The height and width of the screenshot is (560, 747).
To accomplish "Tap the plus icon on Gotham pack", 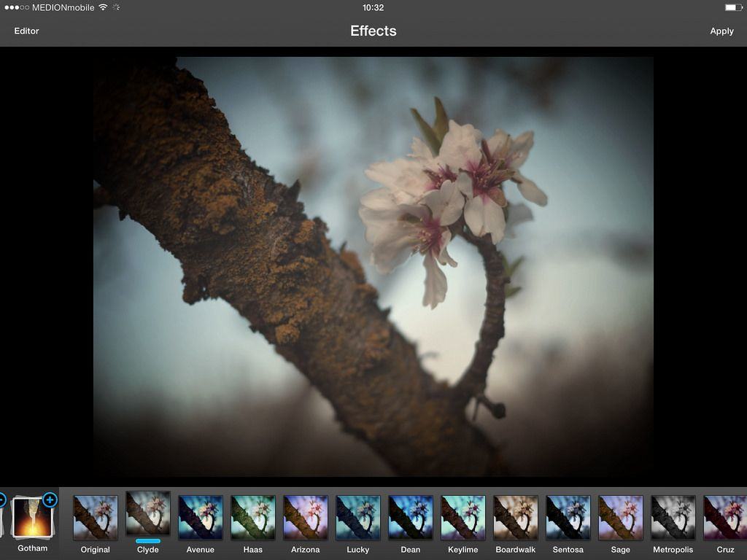I will click(x=50, y=499).
